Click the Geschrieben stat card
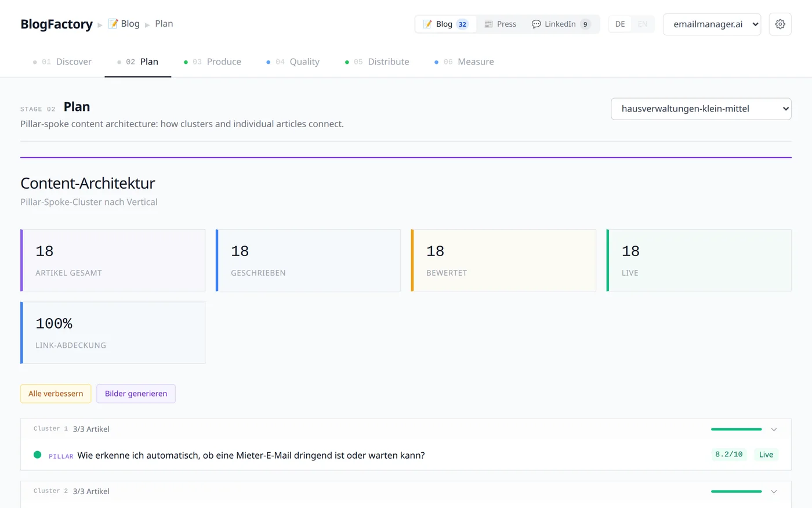This screenshot has height=508, width=812. click(x=308, y=260)
